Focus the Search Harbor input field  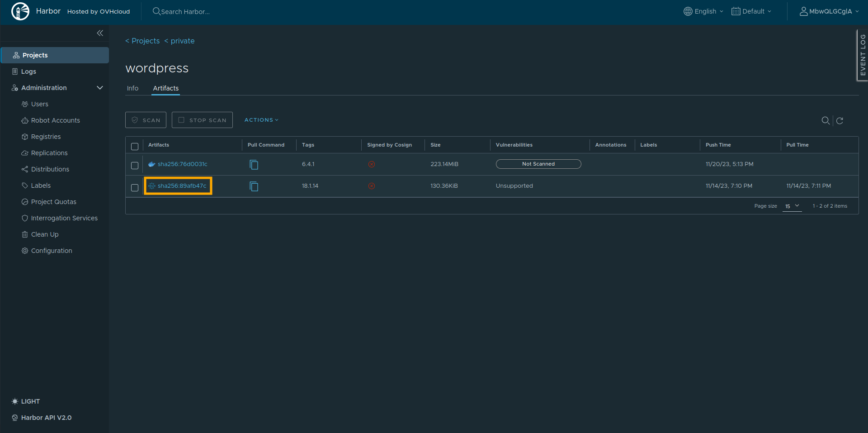[x=185, y=12]
